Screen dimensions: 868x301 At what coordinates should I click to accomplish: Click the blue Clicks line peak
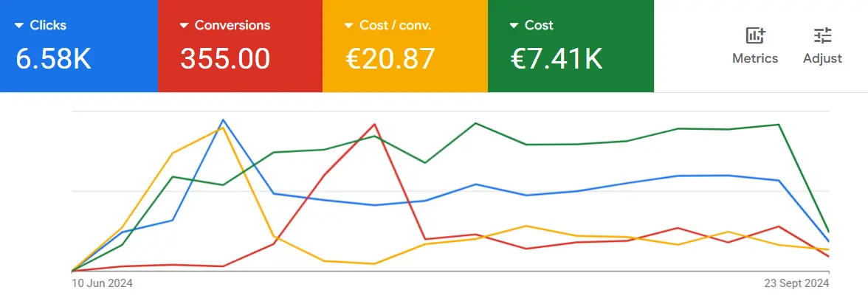tap(223, 120)
